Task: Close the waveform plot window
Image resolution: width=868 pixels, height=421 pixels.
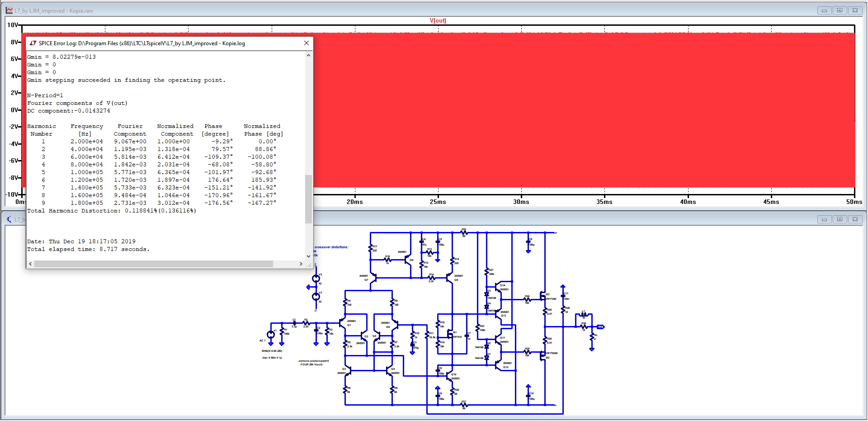Action: click(x=855, y=10)
